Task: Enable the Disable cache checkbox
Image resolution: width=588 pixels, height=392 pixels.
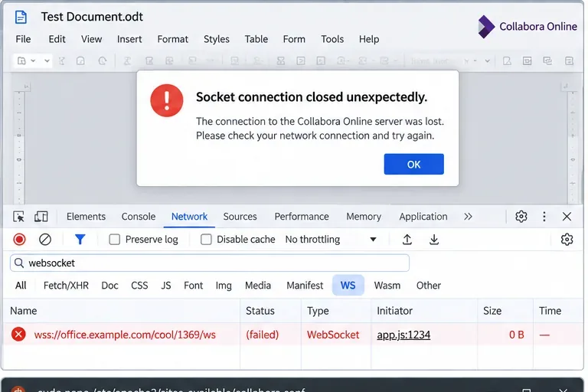Action: coord(206,240)
